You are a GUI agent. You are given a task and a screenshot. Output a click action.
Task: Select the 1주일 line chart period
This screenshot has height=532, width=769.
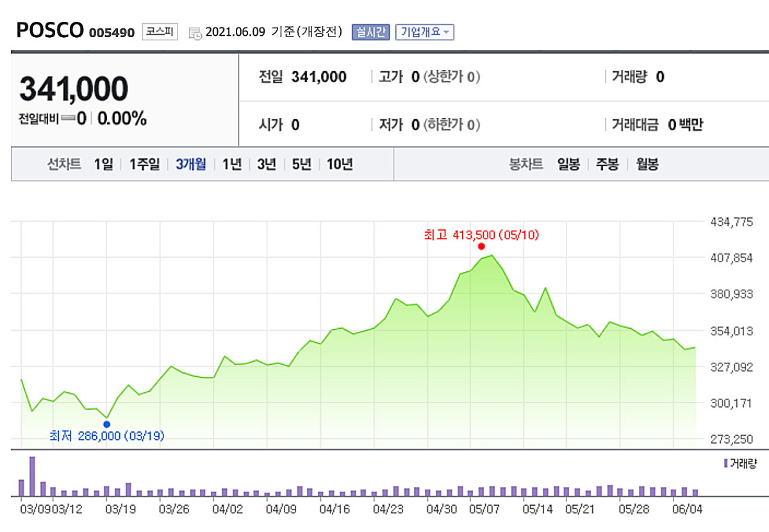pyautogui.click(x=144, y=164)
